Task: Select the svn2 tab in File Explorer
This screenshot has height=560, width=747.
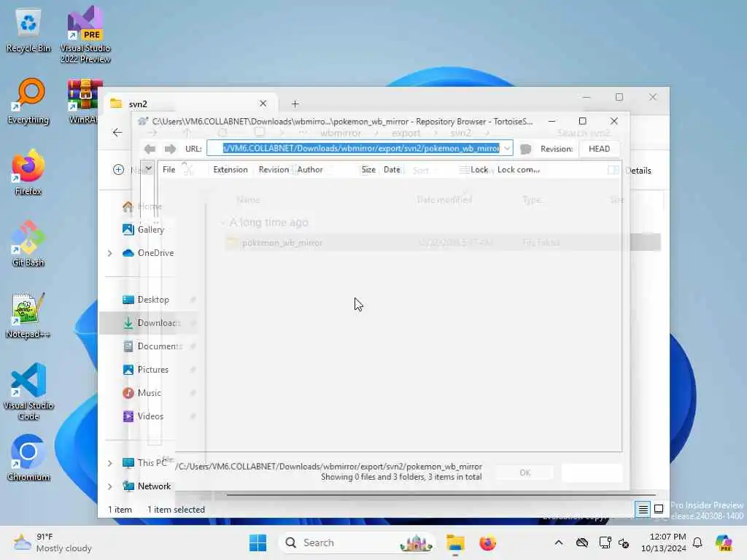Action: [190, 104]
